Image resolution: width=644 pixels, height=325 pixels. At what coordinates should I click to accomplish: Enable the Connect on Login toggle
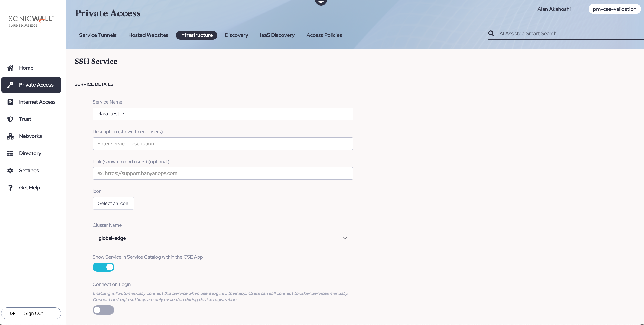(103, 310)
